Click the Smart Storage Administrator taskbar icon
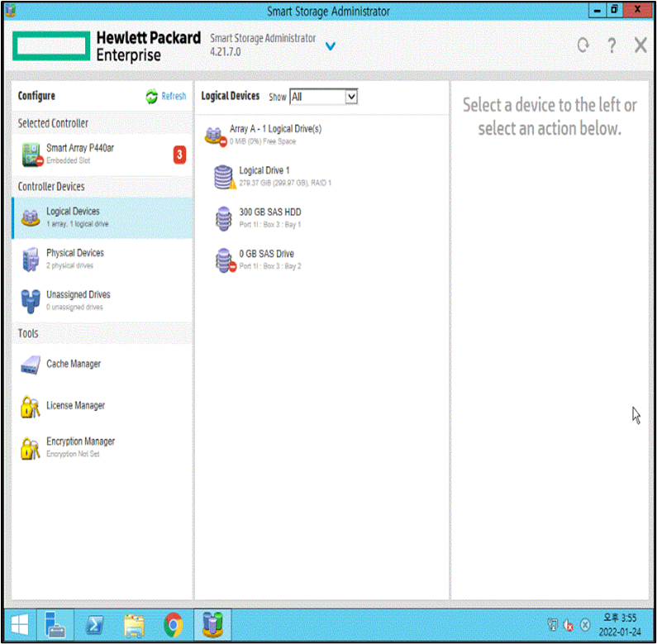The width and height of the screenshot is (657, 644). tap(212, 625)
